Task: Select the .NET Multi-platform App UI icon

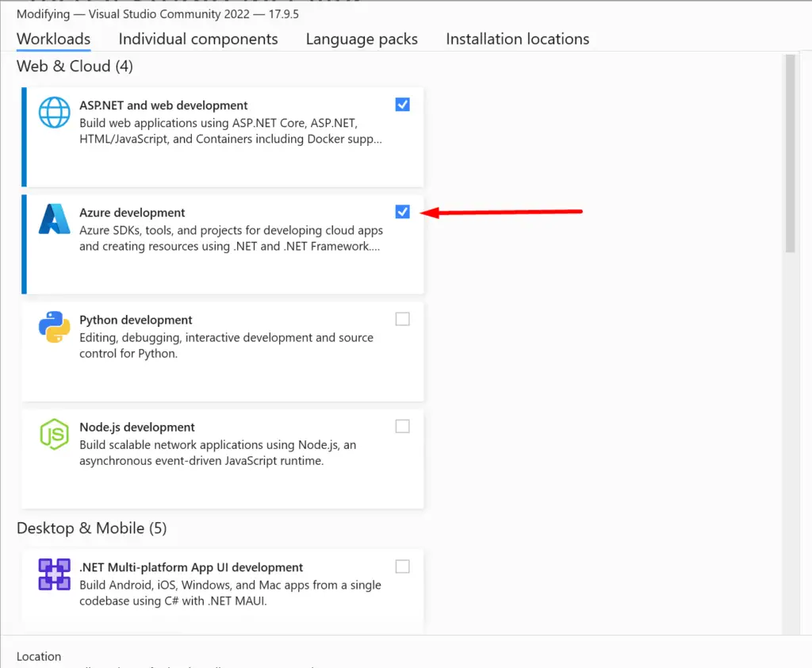Action: 53,574
